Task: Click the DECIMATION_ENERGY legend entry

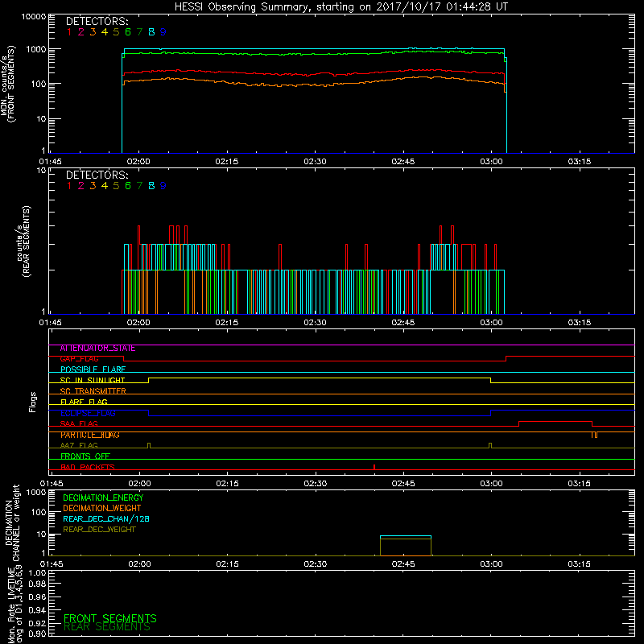Action: (103, 497)
